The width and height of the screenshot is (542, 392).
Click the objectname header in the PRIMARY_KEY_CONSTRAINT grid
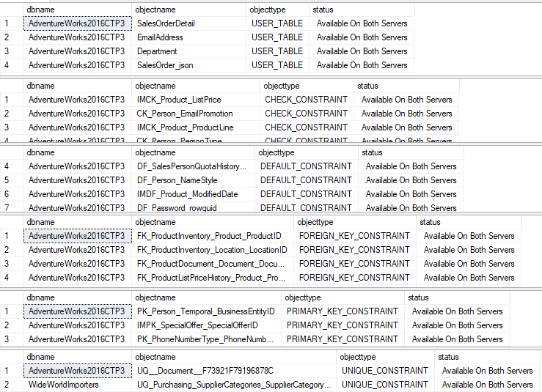click(x=206, y=297)
